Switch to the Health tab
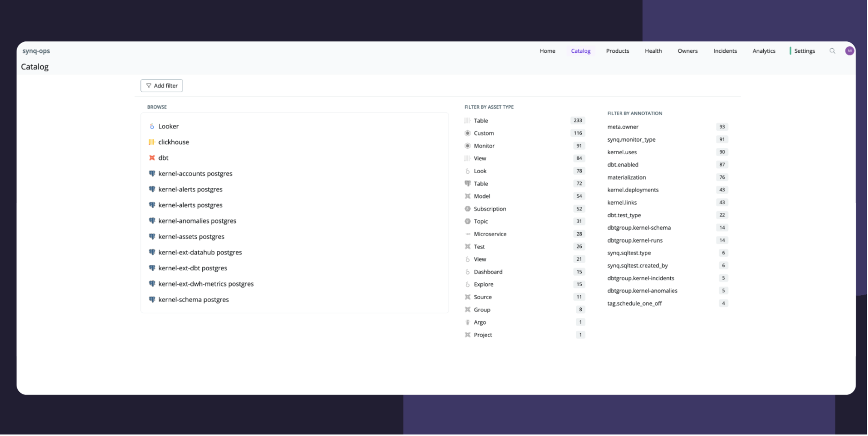 (654, 51)
